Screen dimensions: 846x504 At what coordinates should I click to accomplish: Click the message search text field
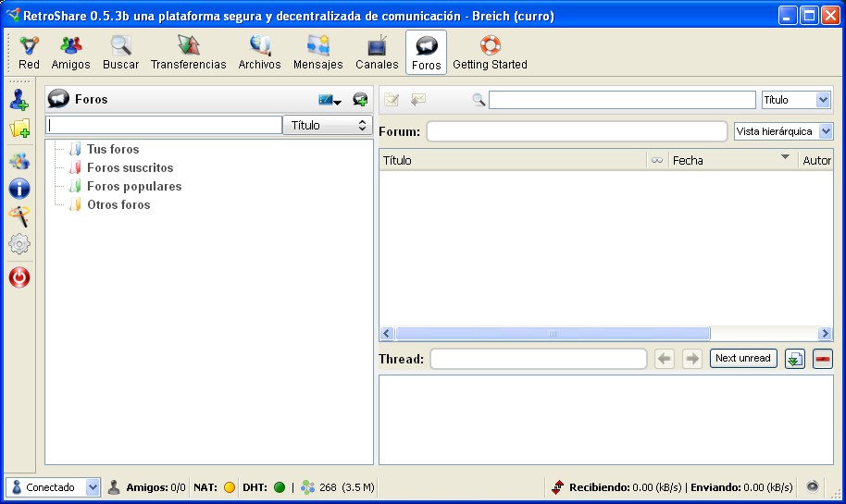coord(622,100)
